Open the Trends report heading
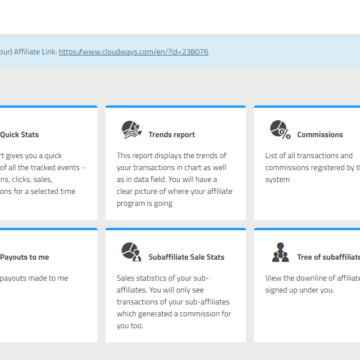 [172, 135]
